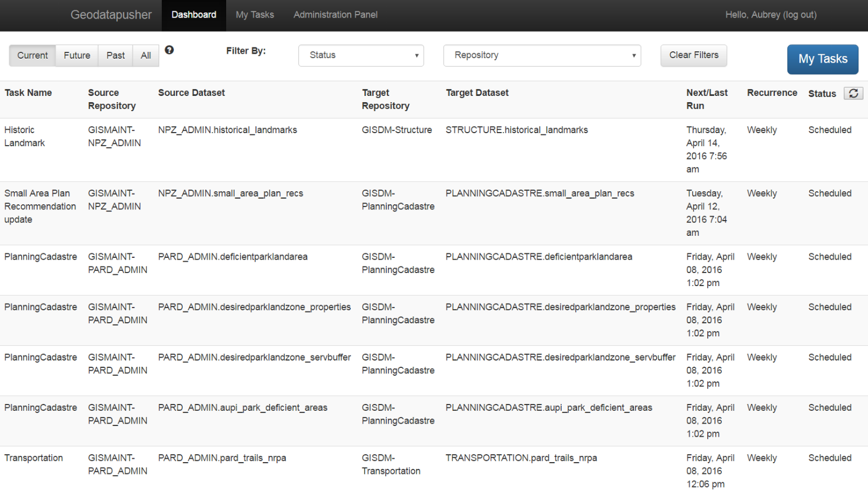This screenshot has width=868, height=492.
Task: Open the Dashboard nav tab
Action: point(193,15)
